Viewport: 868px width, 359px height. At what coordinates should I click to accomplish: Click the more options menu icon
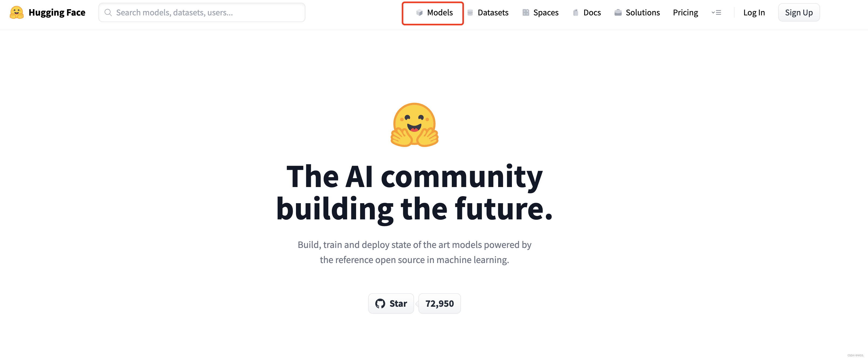[716, 12]
